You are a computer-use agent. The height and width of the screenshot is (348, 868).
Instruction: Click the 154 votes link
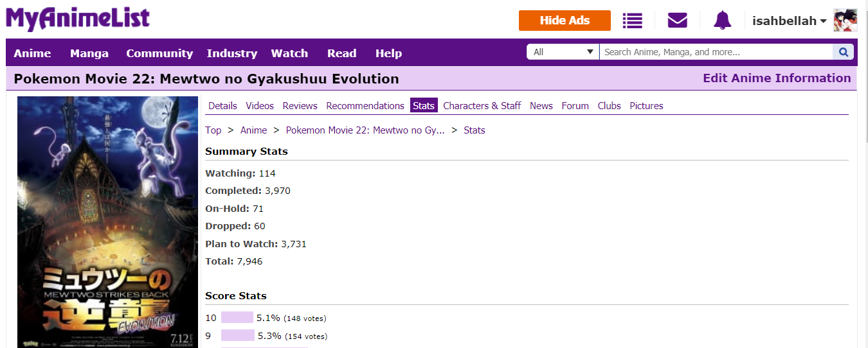306,336
